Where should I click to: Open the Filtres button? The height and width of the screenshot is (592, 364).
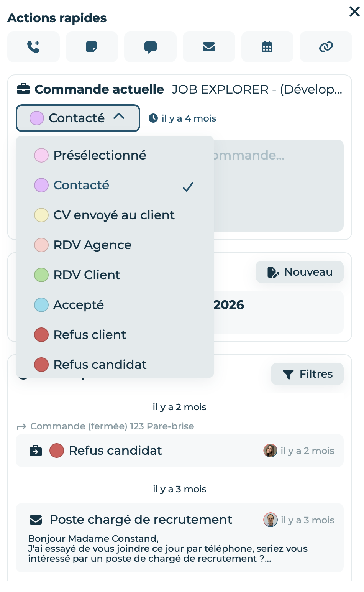coord(307,374)
